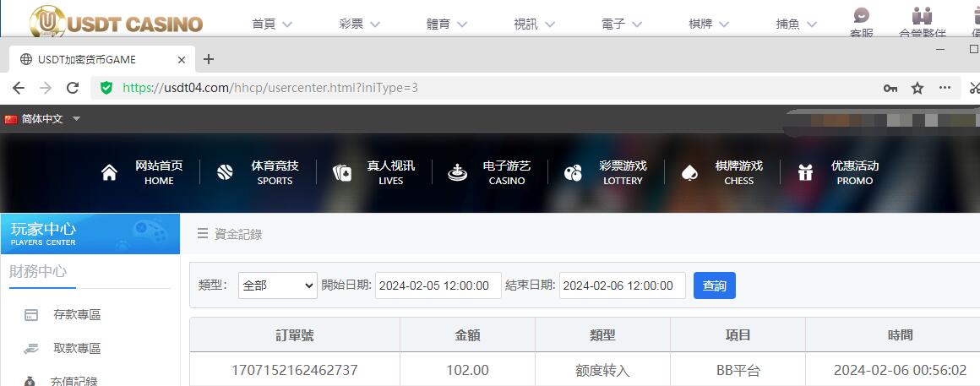Click the USDT Casino logo
Image resolution: width=980 pixels, height=386 pixels.
click(x=116, y=23)
